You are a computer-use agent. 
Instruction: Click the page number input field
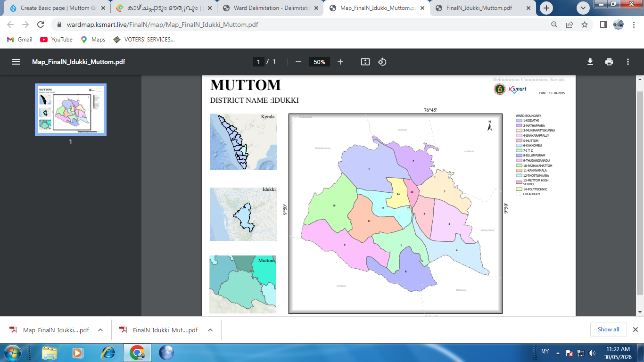point(258,62)
